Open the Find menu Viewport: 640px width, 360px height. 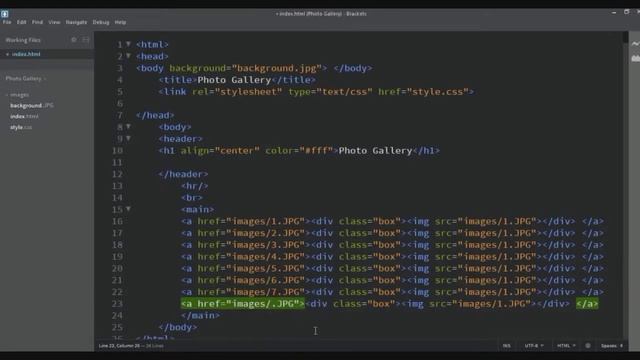(x=37, y=22)
